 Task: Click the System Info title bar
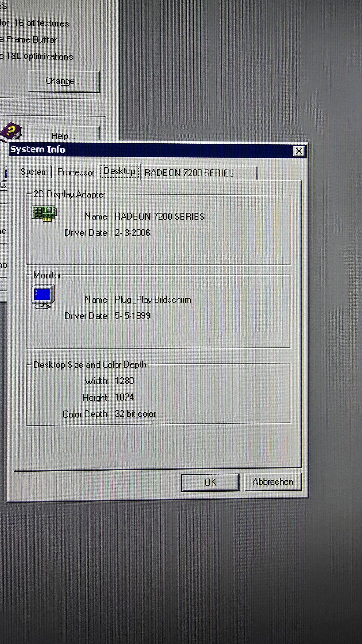pos(150,150)
